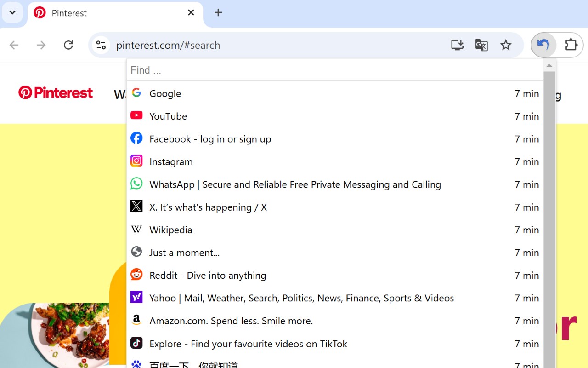Image resolution: width=588 pixels, height=368 pixels.
Task: Click the Google Translate icon
Action: (x=481, y=45)
